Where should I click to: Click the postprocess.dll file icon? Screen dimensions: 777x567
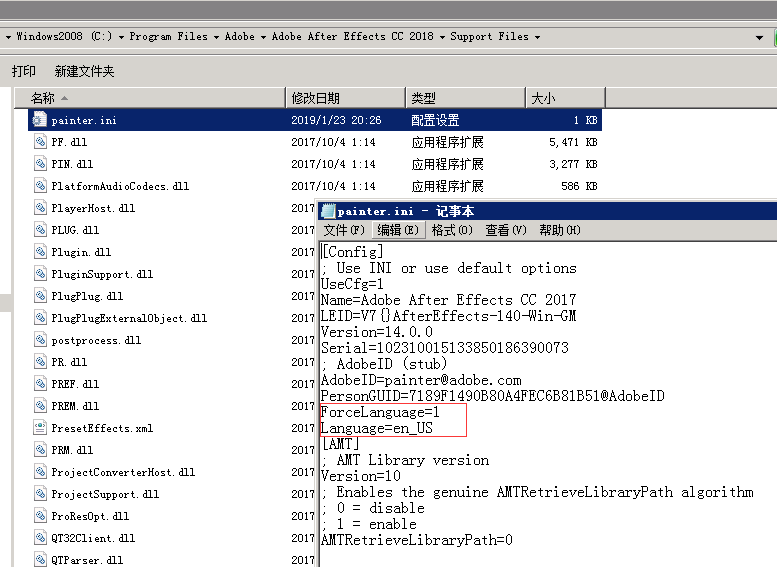pyautogui.click(x=39, y=340)
